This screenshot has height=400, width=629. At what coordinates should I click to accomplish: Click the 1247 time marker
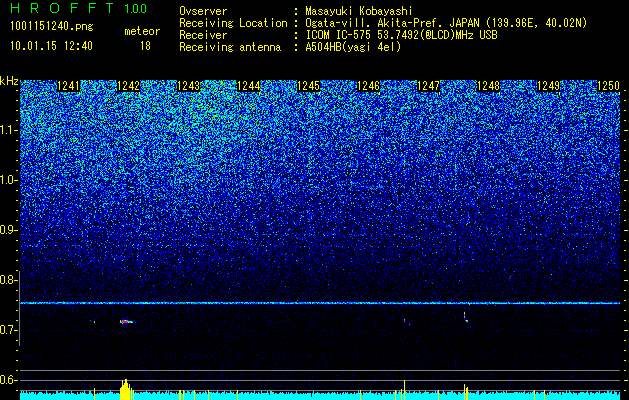(428, 86)
